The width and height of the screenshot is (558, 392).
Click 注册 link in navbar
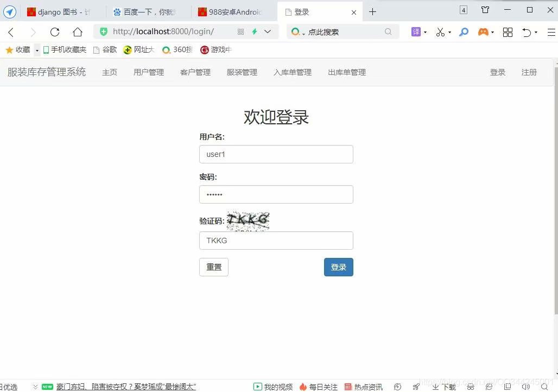click(x=529, y=72)
